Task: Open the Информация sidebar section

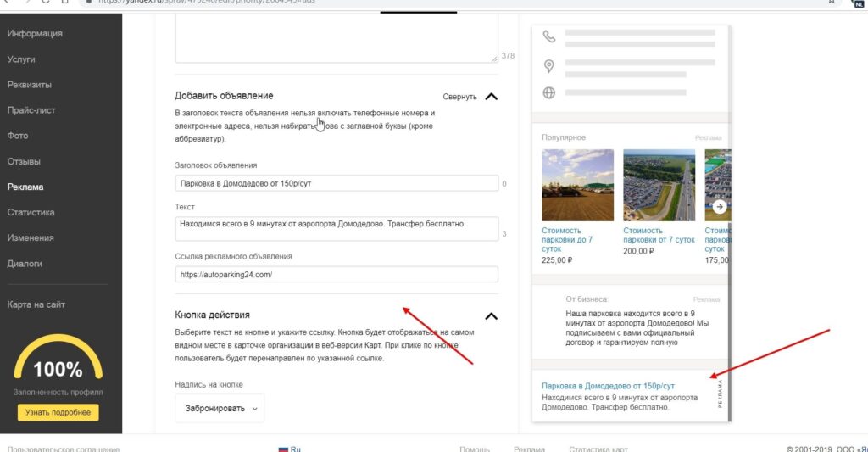Action: [35, 34]
